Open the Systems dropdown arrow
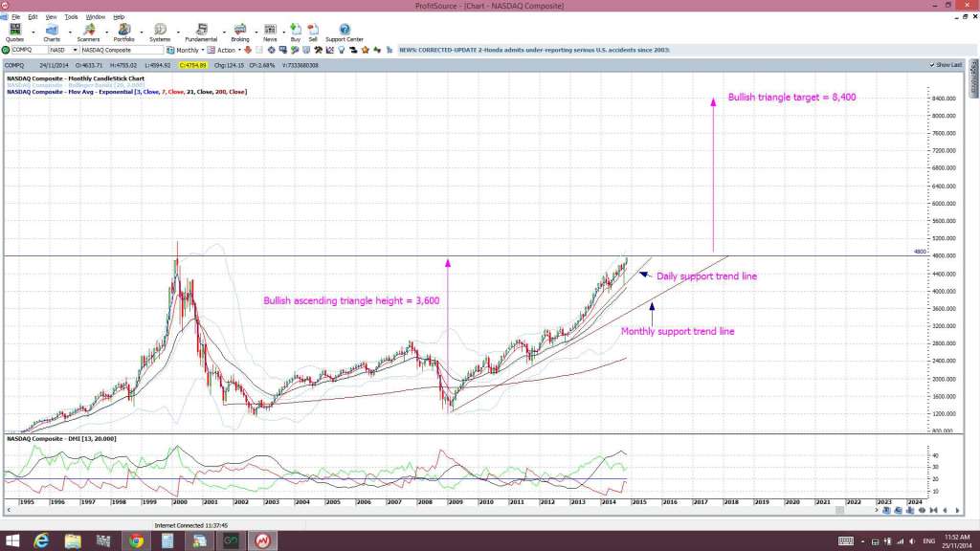The image size is (980, 551). point(178,33)
